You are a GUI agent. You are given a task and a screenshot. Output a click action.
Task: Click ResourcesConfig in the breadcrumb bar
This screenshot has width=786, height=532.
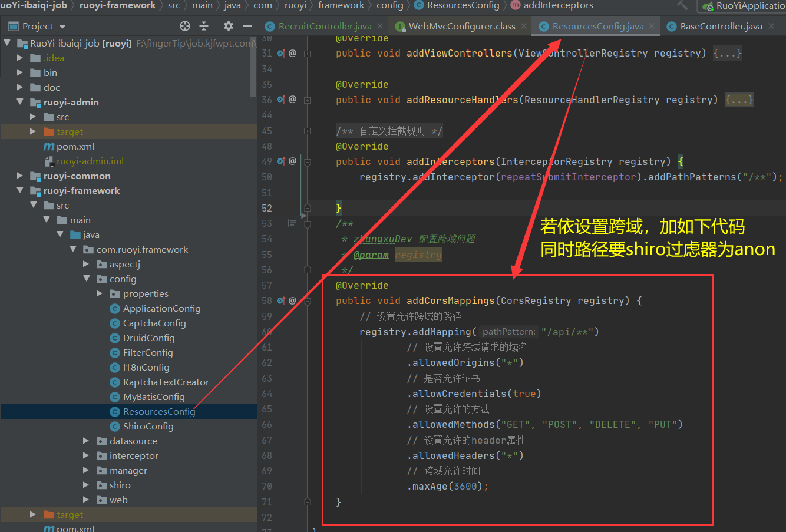pyautogui.click(x=463, y=5)
